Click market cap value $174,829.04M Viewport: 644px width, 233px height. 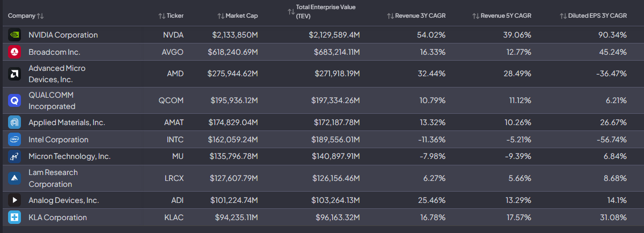233,122
